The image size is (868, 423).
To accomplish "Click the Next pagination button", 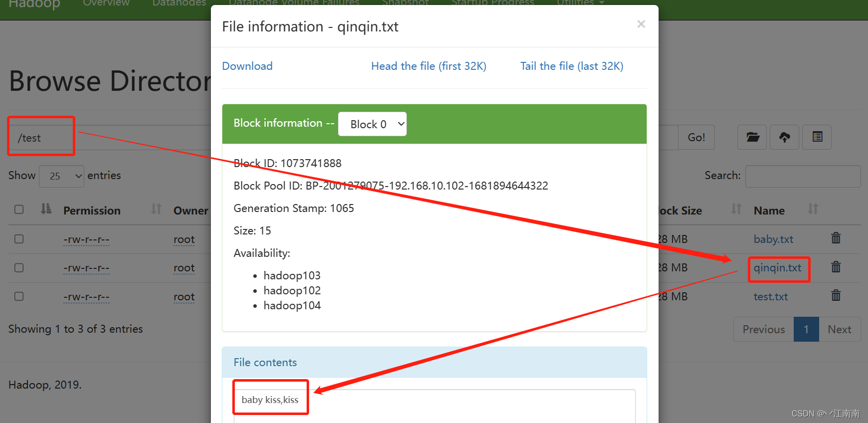I will [840, 329].
